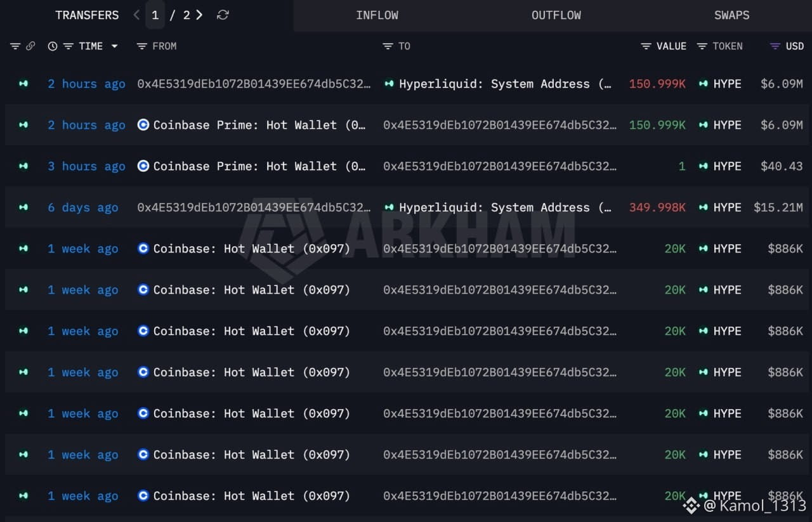The width and height of the screenshot is (812, 522).
Task: Open sender address in the 6 days ago row
Action: point(254,207)
